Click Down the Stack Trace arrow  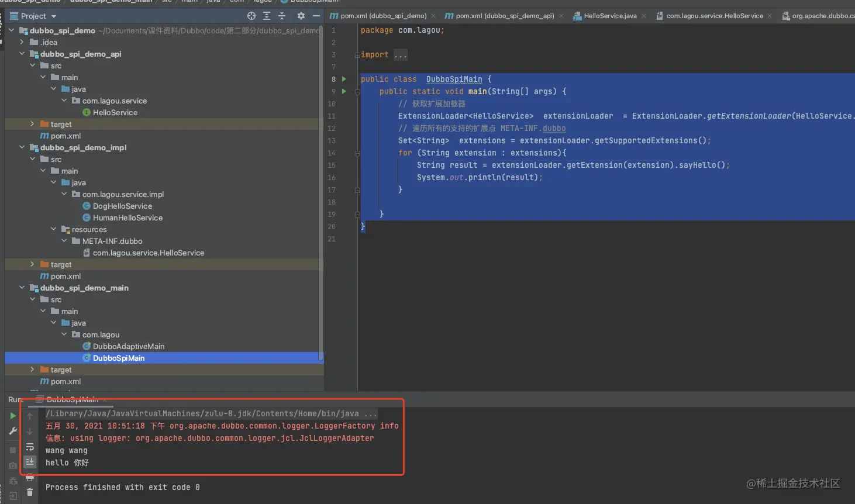coord(30,431)
